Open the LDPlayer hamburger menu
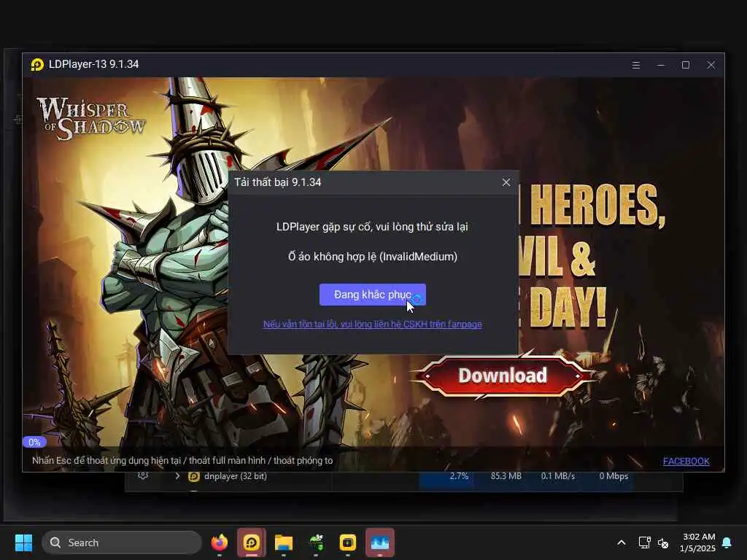Image resolution: width=747 pixels, height=560 pixels. click(x=635, y=65)
